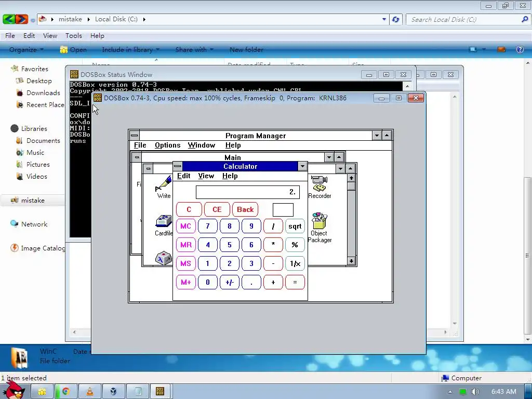The image size is (532, 399).
Task: Click the sqrt button in Calculator
Action: click(295, 227)
